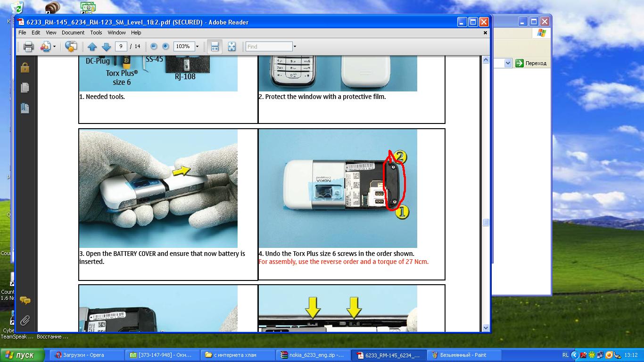The width and height of the screenshot is (644, 362).
Task: Click the scroll down arrow of document scrollbar
Action: pos(486,328)
